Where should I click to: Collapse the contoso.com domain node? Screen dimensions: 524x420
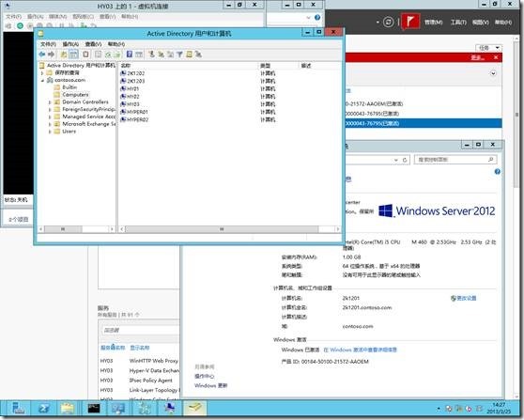(x=42, y=80)
